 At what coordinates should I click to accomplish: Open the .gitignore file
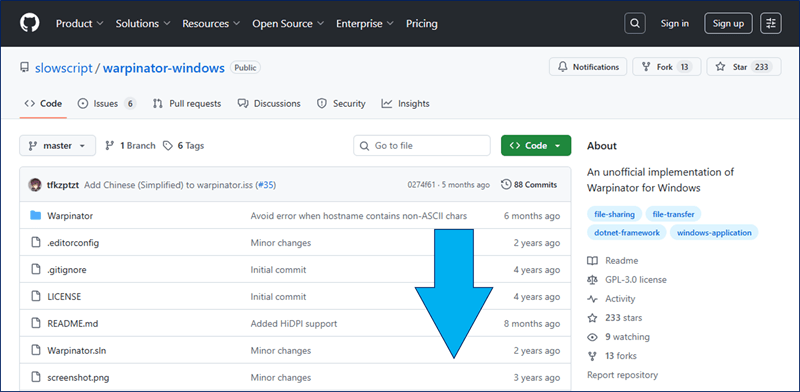(67, 270)
